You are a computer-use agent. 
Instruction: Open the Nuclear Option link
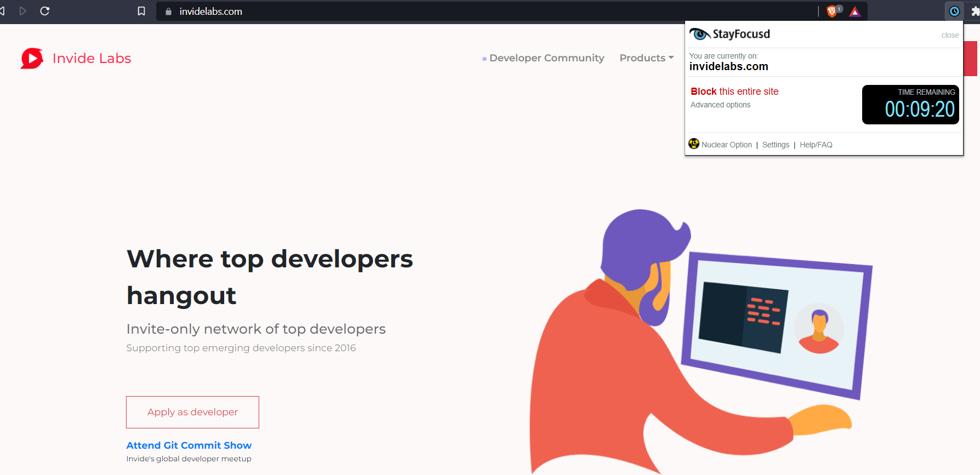tap(726, 145)
